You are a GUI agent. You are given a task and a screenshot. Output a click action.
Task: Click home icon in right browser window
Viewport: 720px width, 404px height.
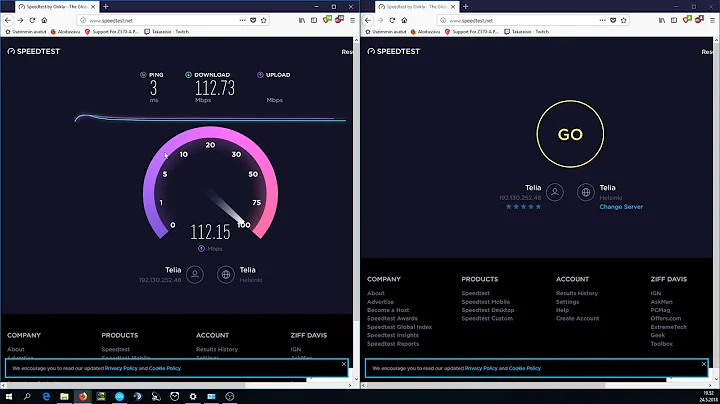click(404, 20)
